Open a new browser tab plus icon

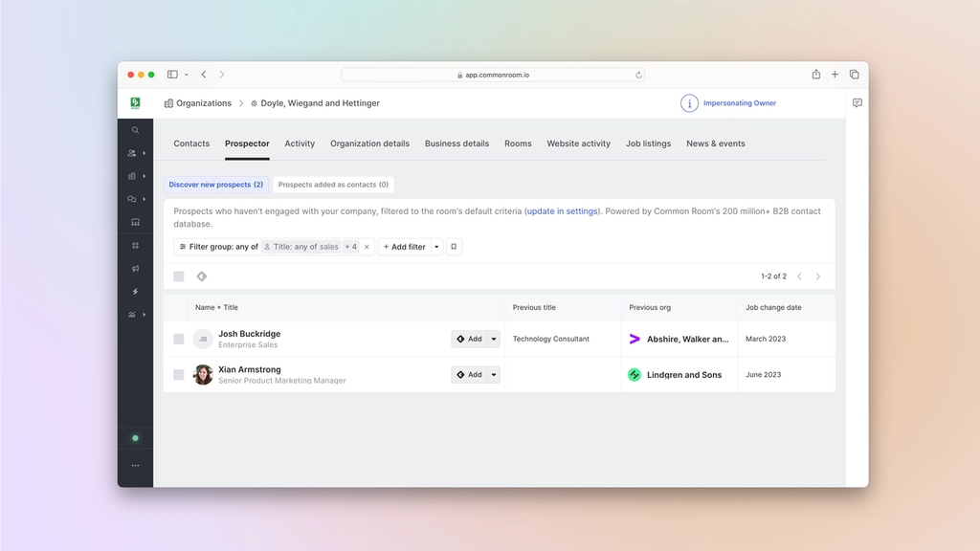[835, 75]
